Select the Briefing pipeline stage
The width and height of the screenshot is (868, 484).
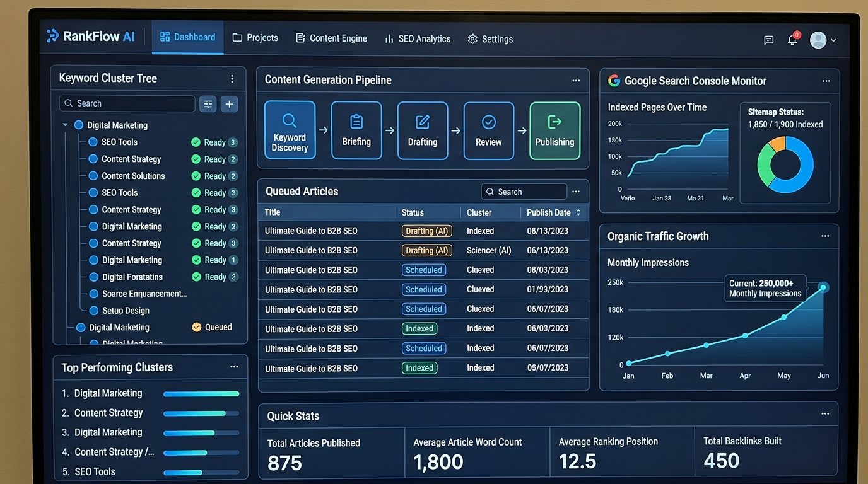356,130
